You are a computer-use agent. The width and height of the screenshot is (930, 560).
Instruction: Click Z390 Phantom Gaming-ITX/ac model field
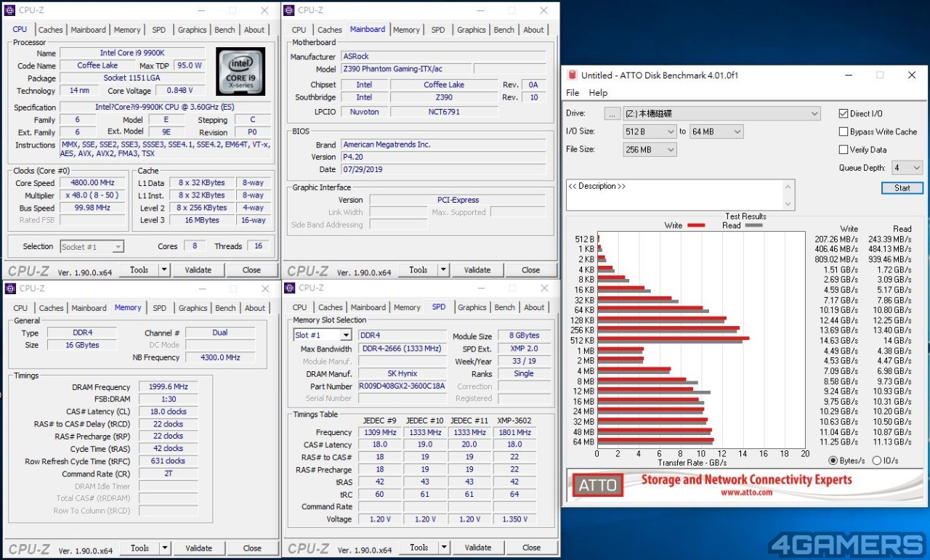point(405,69)
